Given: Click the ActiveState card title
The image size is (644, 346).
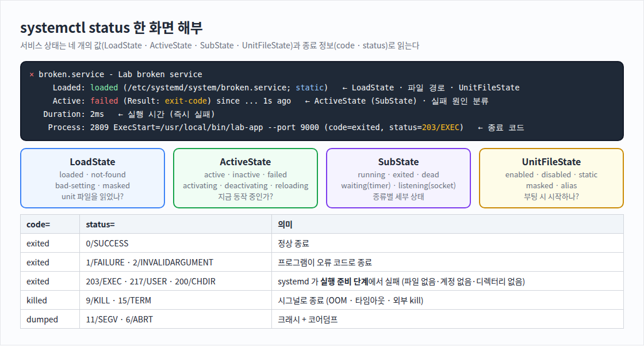Looking at the screenshot, I should (x=245, y=162).
